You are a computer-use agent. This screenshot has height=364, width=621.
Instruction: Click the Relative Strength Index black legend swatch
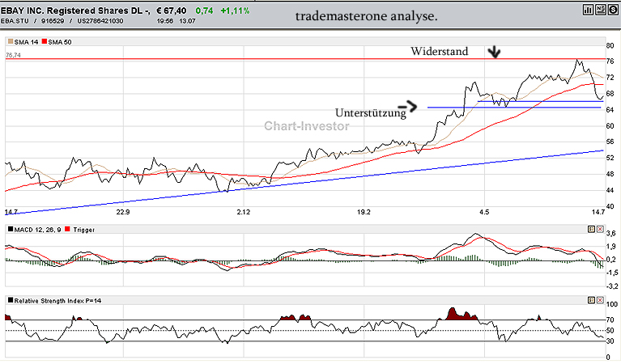click(x=11, y=300)
